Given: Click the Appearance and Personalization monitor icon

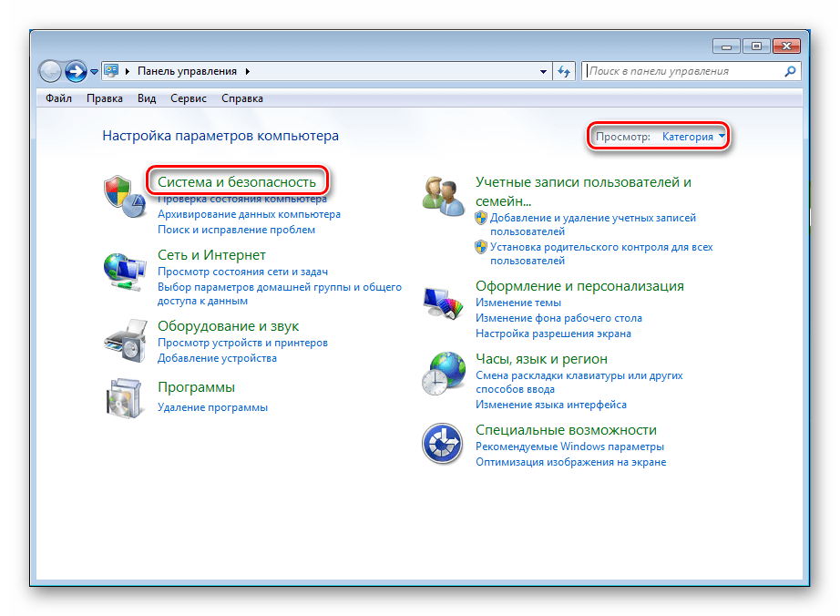Looking at the screenshot, I should pos(443,303).
